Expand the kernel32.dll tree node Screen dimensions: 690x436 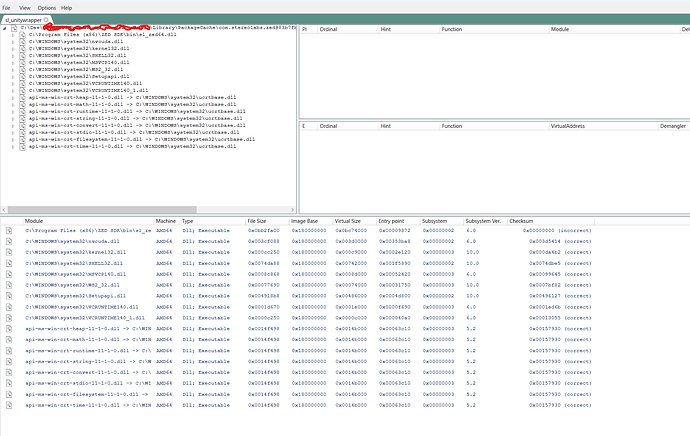coord(13,49)
